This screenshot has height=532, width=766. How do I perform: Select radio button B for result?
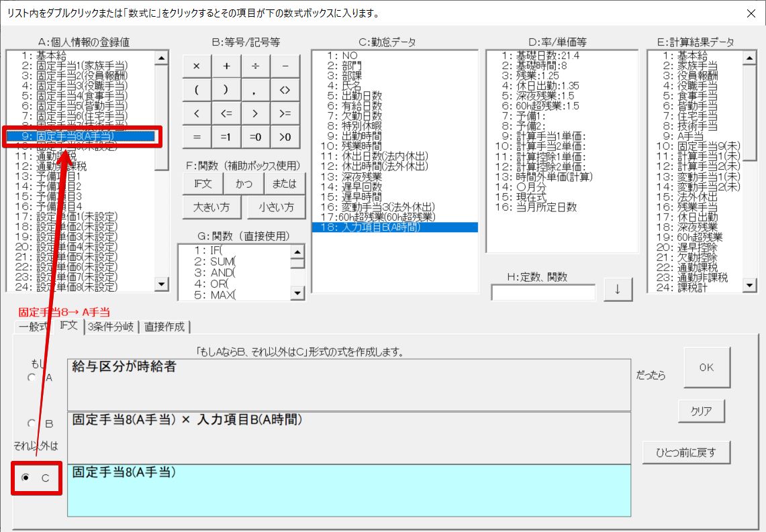32,424
